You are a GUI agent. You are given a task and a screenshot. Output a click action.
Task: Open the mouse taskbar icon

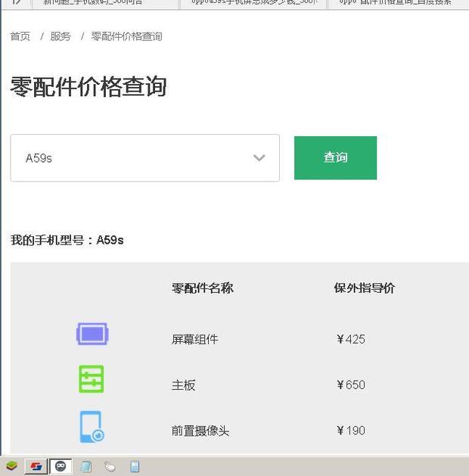[110, 467]
